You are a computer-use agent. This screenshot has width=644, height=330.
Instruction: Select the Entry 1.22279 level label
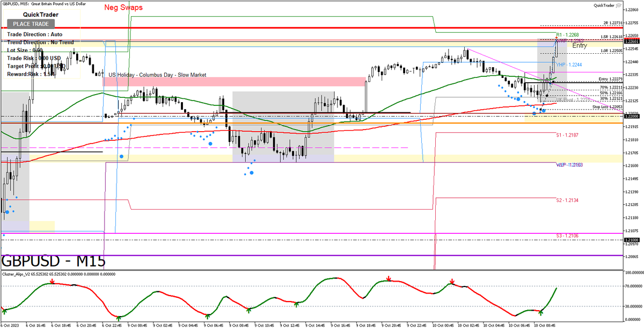coord(611,79)
